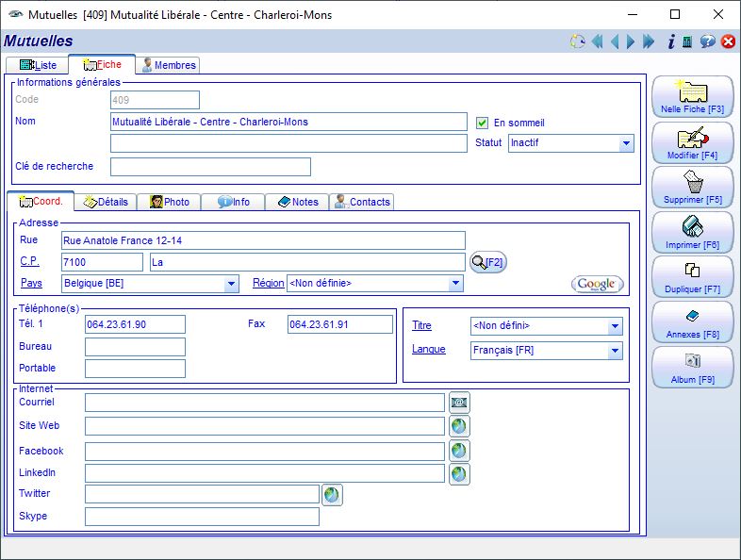Viewport: 741px width, 560px height.
Task: Click the Région link label
Action: click(269, 283)
